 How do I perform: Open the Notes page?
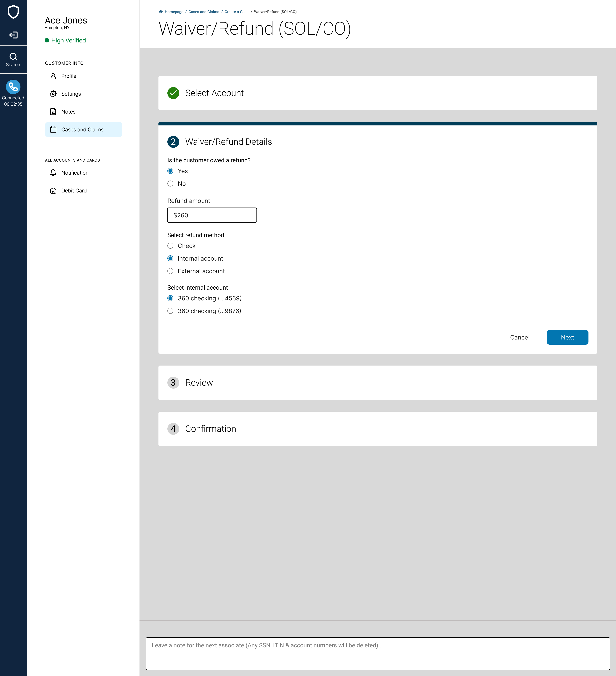[x=68, y=112]
